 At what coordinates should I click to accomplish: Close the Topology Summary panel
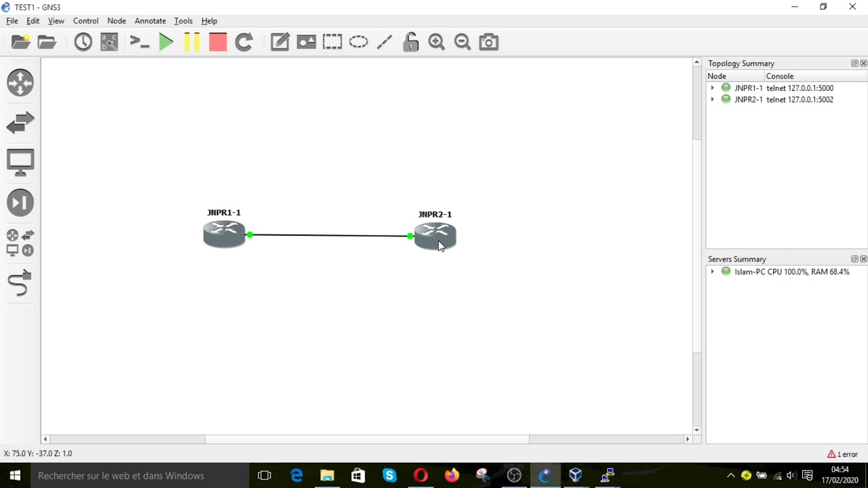click(863, 63)
